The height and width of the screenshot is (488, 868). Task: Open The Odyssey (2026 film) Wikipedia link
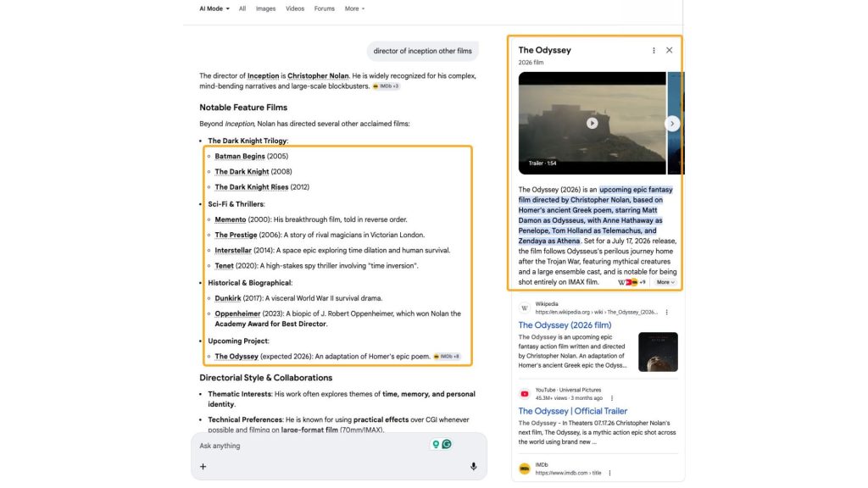coord(565,325)
